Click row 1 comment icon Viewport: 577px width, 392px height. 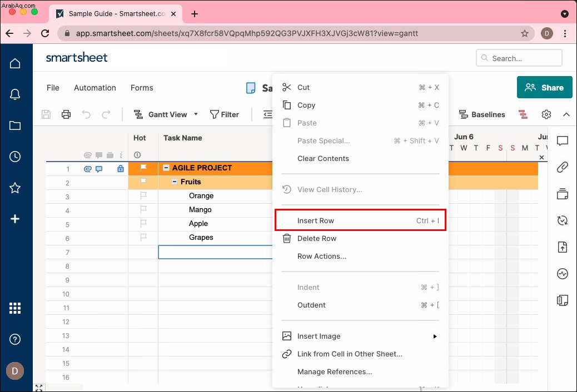(99, 169)
